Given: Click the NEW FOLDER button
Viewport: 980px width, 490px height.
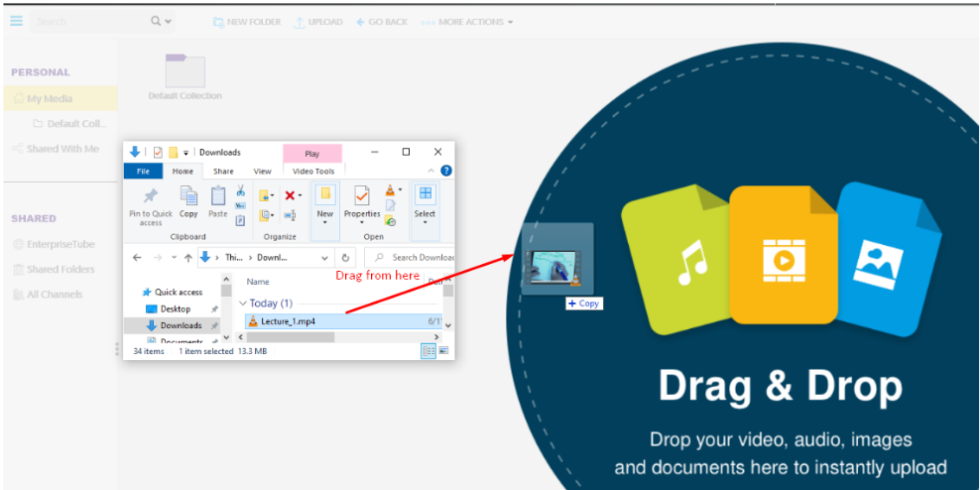Looking at the screenshot, I should tap(246, 22).
